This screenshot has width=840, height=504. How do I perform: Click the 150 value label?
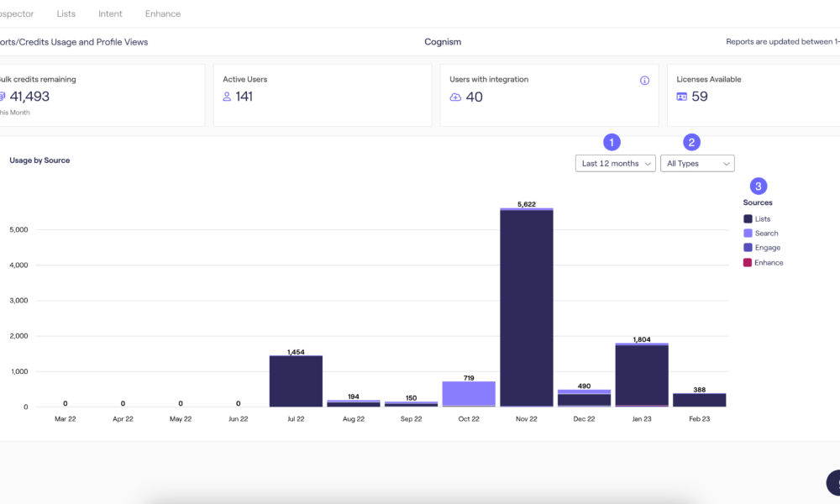411,398
